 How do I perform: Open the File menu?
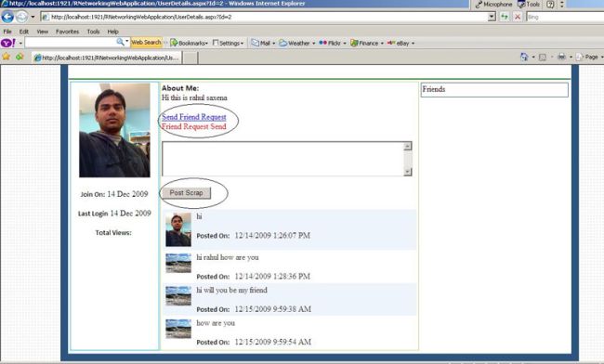[x=7, y=32]
